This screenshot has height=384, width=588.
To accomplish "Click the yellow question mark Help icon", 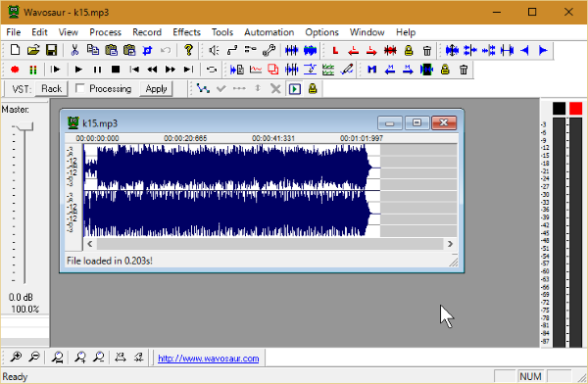I will (x=188, y=50).
